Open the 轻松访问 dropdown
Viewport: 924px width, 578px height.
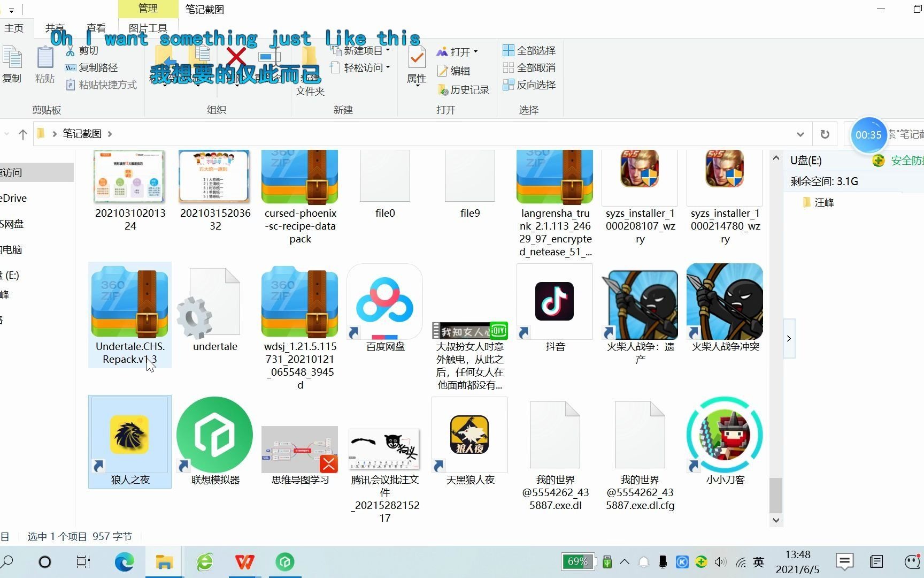click(x=360, y=68)
